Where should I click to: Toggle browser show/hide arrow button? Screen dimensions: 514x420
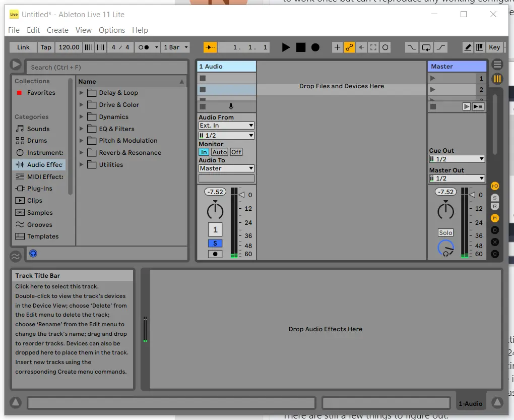coord(16,64)
